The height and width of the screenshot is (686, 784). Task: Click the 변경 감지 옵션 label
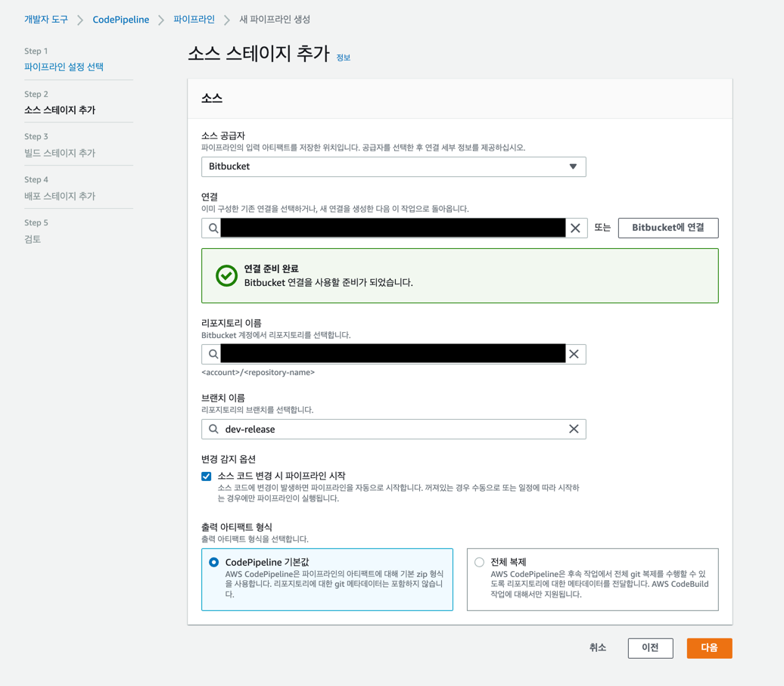229,459
